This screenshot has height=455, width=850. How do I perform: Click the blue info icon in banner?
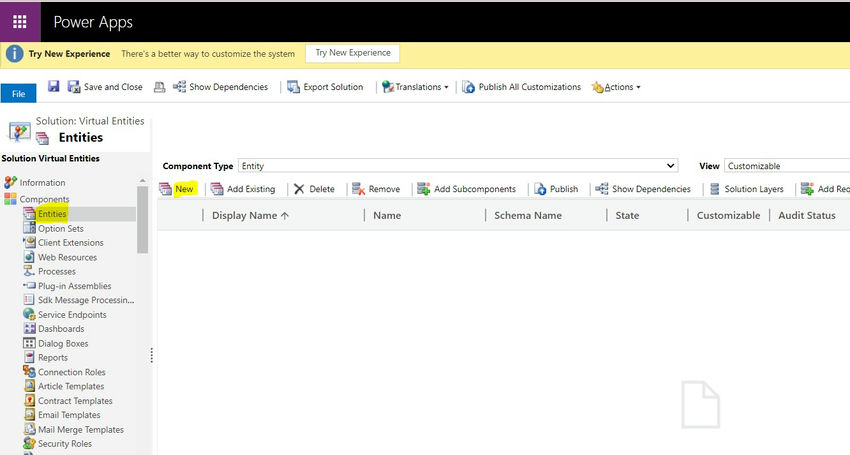(x=14, y=54)
